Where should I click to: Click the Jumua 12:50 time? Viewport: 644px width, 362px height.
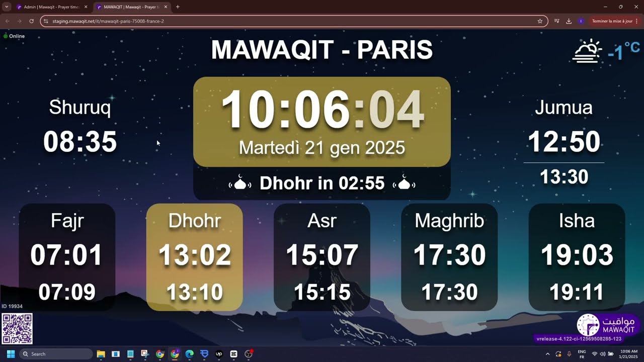564,141
